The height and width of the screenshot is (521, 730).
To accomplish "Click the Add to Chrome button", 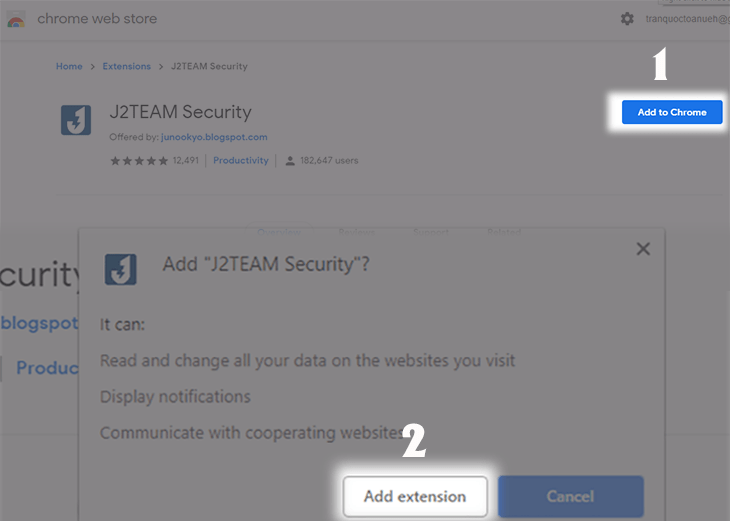I will pyautogui.click(x=672, y=112).
